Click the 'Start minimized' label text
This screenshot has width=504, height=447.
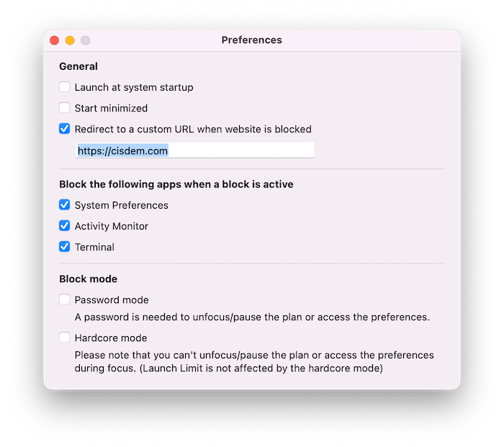click(111, 108)
